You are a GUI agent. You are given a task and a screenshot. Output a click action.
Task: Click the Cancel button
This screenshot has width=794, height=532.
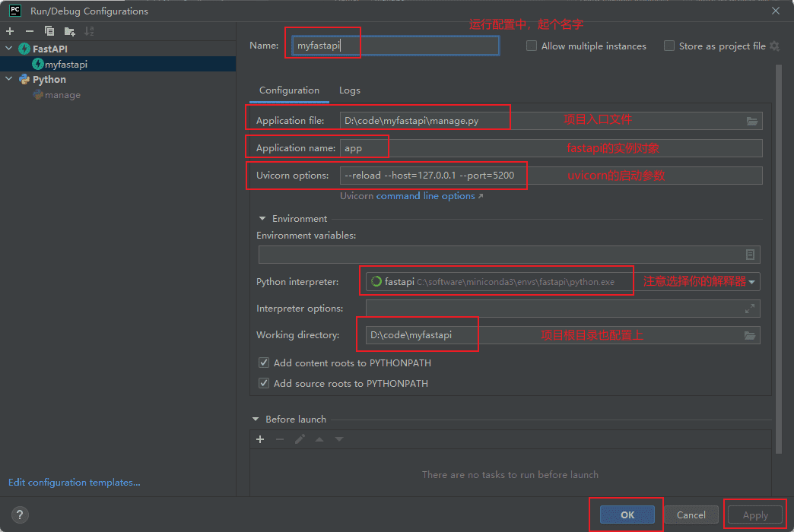(x=691, y=515)
